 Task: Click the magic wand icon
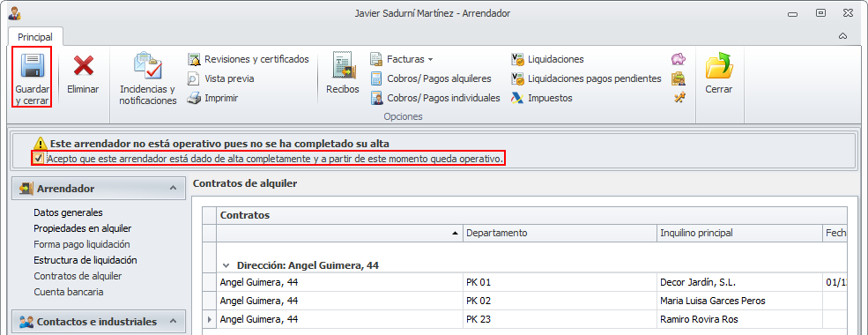click(x=679, y=98)
